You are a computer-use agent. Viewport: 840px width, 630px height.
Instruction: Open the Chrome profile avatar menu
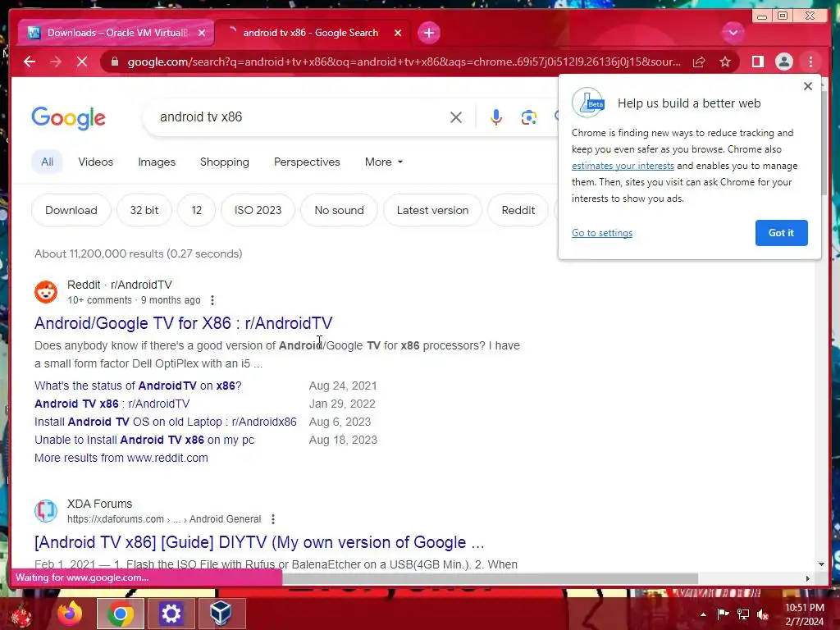coord(783,62)
